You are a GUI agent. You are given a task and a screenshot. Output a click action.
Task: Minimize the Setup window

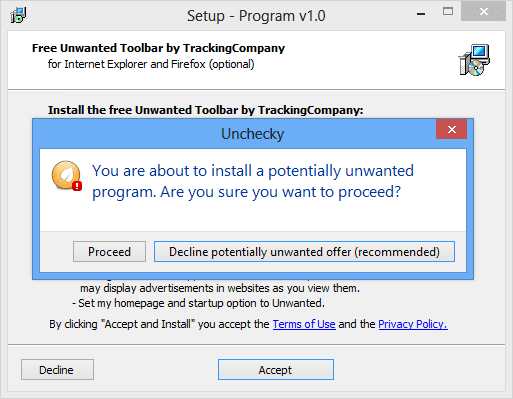[x=421, y=14]
